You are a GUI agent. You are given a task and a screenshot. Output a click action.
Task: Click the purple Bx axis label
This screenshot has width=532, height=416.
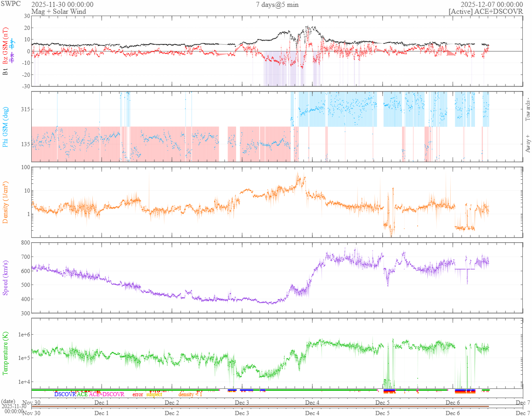pyautogui.click(x=12, y=57)
